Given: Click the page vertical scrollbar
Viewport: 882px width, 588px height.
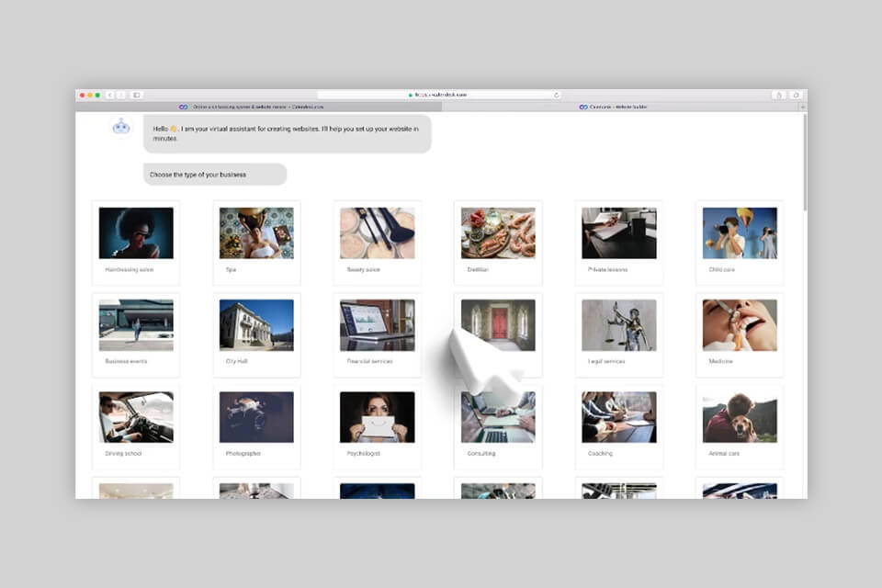Looking at the screenshot, I should coord(805,163).
